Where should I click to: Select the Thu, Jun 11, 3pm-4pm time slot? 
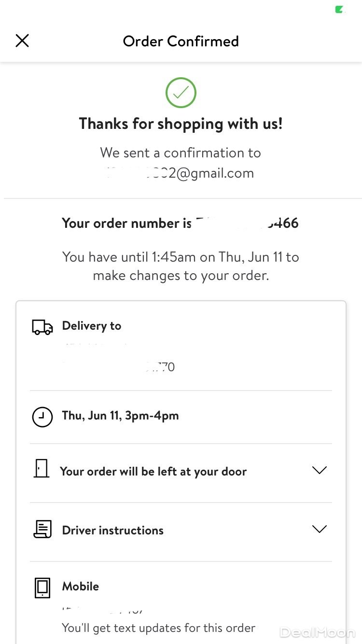coord(120,416)
